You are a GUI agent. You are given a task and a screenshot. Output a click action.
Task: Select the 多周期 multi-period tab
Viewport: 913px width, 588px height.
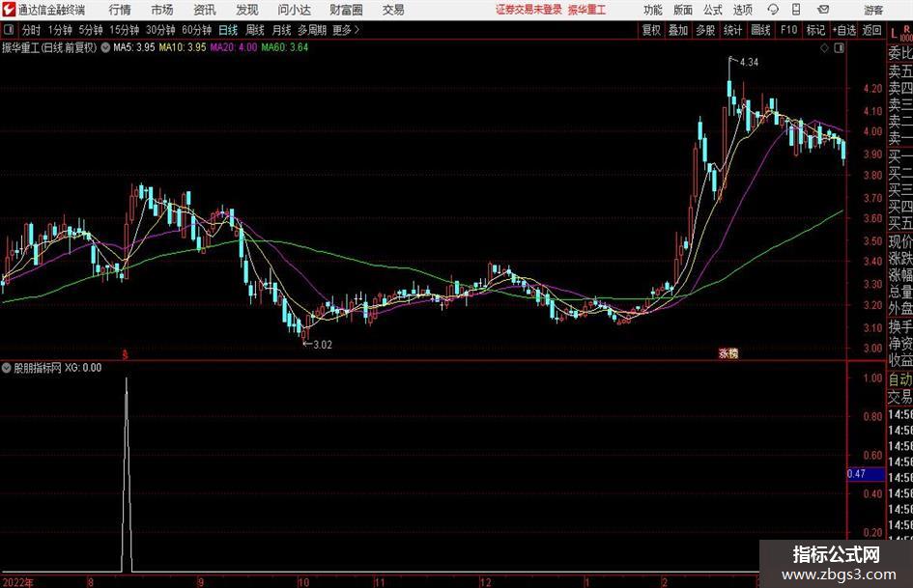pyautogui.click(x=312, y=30)
